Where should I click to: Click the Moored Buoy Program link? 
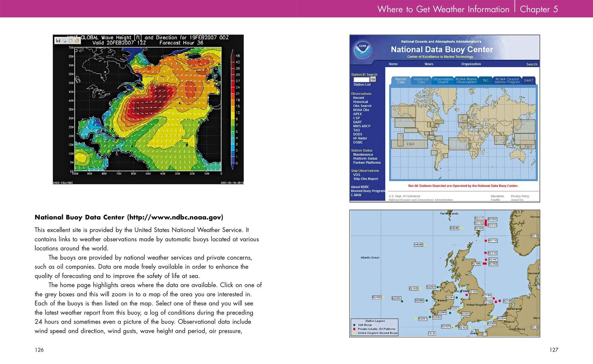coord(368,191)
